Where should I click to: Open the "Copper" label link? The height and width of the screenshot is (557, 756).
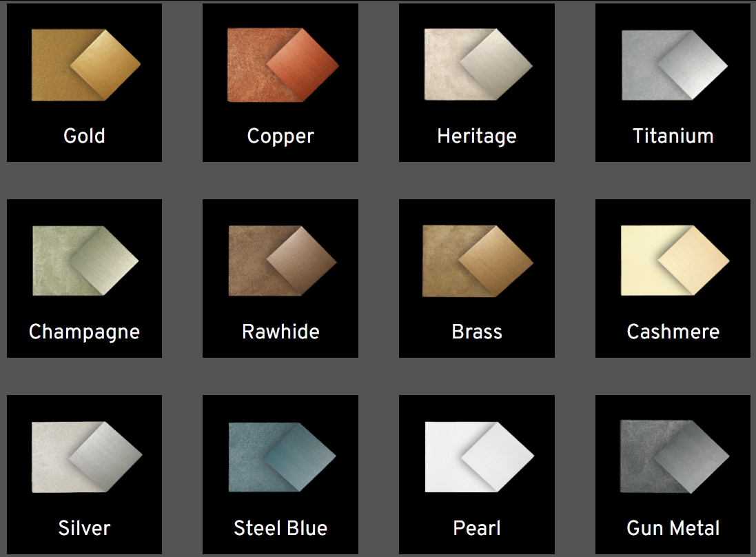coord(280,136)
